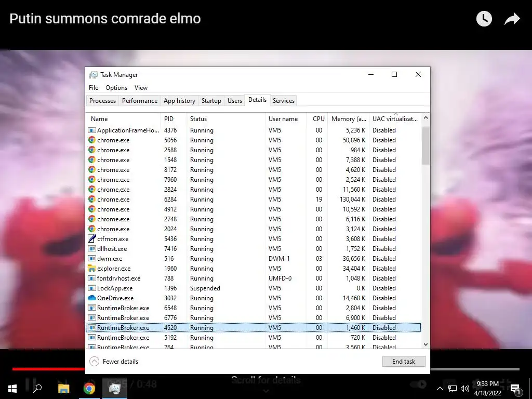Select fontdrvhost.exe process icon
The width and height of the screenshot is (532, 399).
click(x=91, y=278)
